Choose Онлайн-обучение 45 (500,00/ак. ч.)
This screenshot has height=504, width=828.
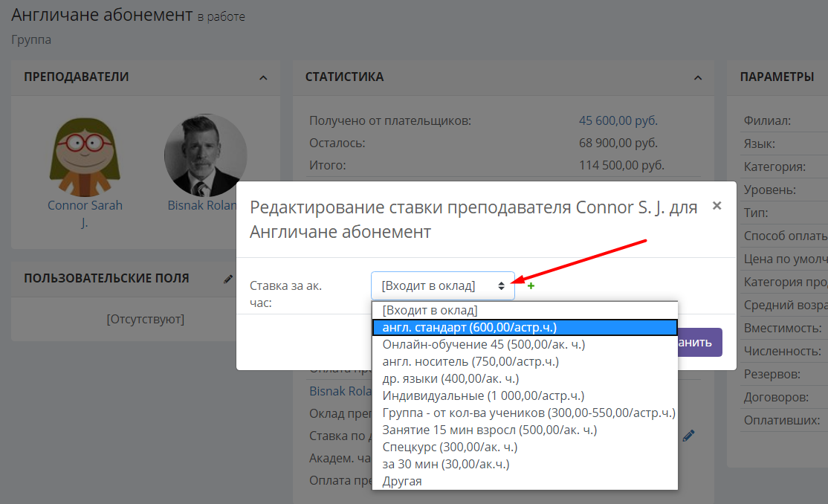(525, 344)
